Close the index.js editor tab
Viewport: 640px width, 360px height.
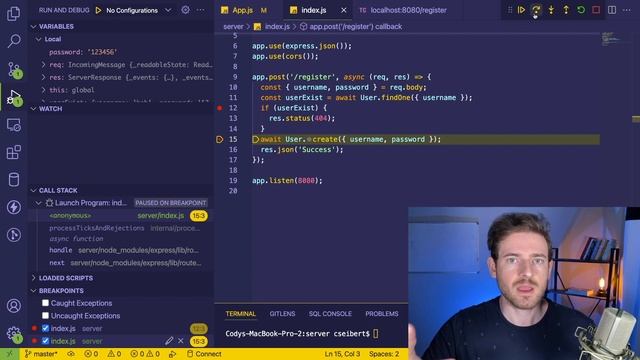(x=344, y=10)
